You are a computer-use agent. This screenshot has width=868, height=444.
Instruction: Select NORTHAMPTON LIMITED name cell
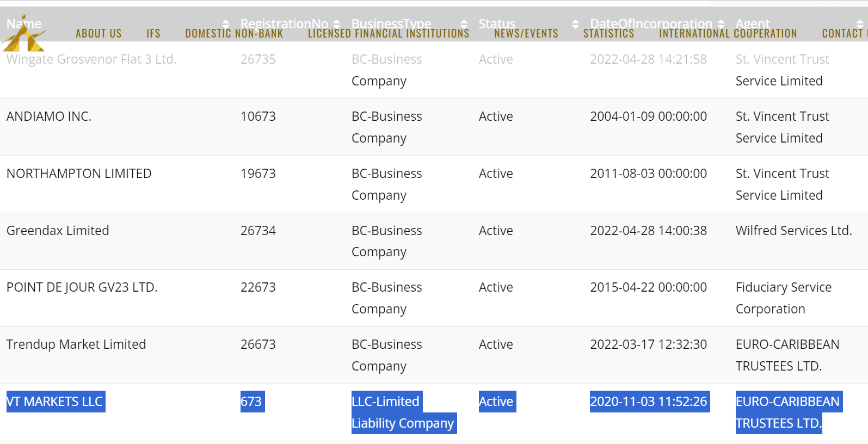click(79, 174)
